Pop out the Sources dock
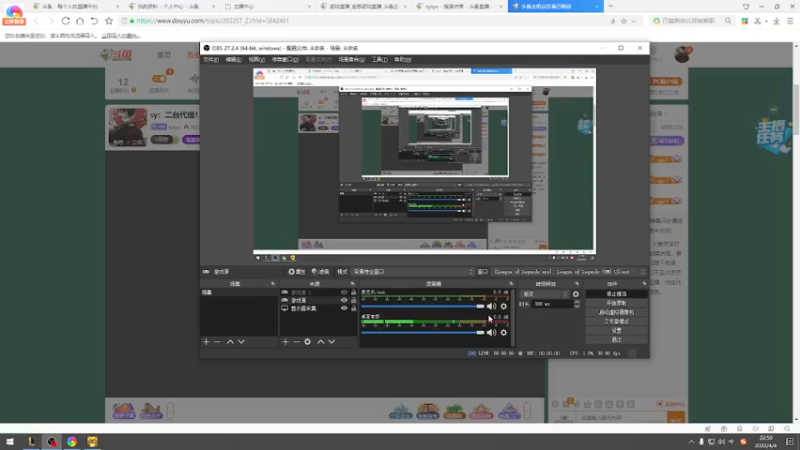The image size is (800, 450). click(x=353, y=284)
